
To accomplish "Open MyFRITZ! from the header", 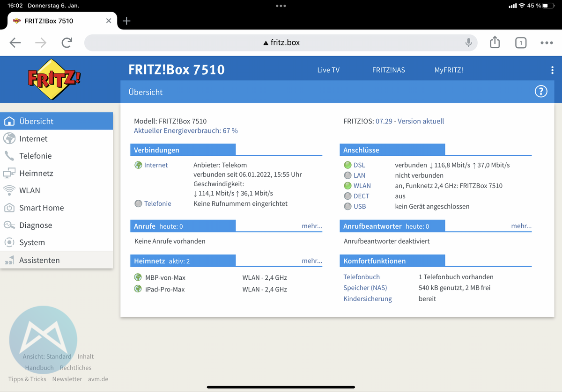I will click(449, 70).
